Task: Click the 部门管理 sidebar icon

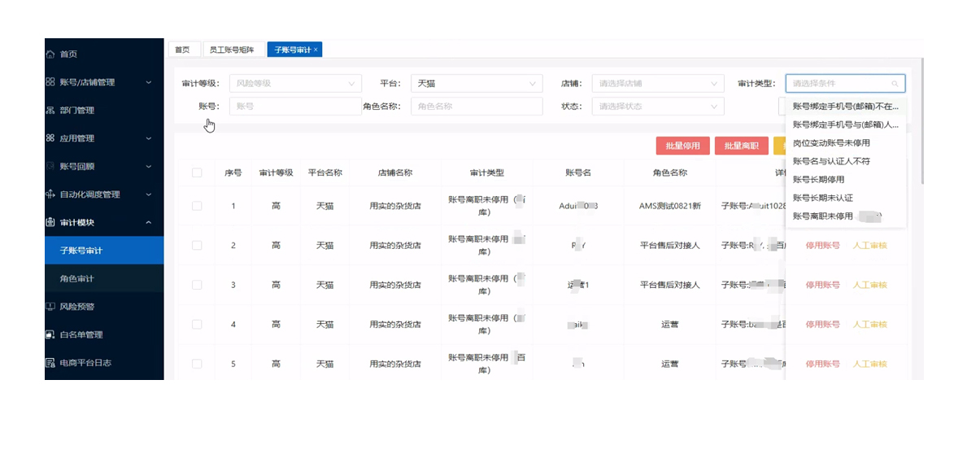Action: (50, 111)
